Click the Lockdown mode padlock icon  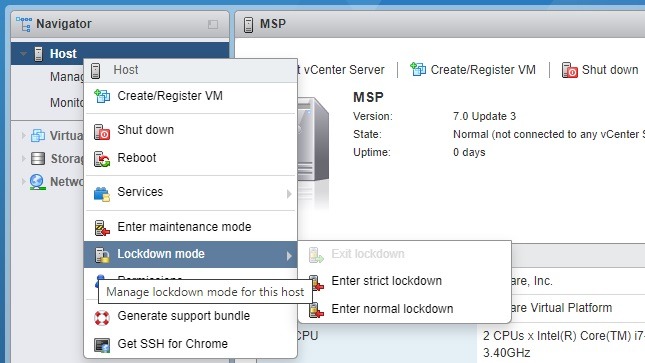pyautogui.click(x=102, y=255)
